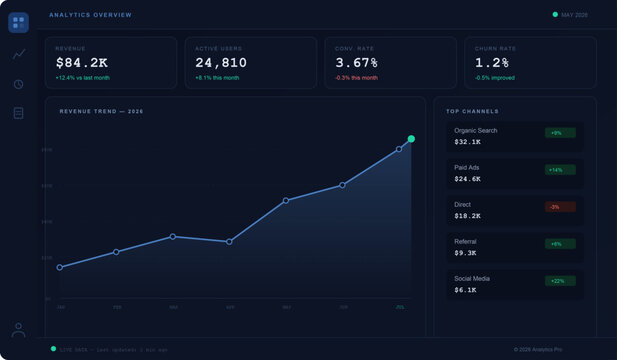This screenshot has width=617, height=360.
Task: Click the green highlighted chart endpoint
Action: click(x=411, y=139)
